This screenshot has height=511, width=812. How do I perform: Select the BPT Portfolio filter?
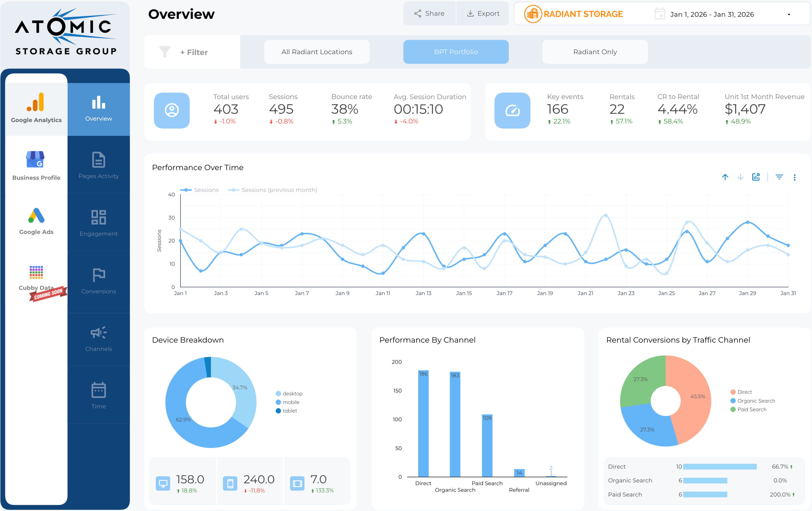coord(456,52)
